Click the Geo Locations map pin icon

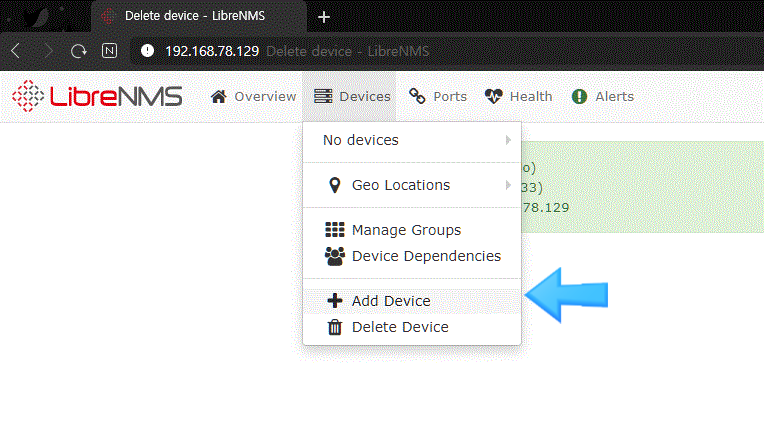pyautogui.click(x=335, y=185)
